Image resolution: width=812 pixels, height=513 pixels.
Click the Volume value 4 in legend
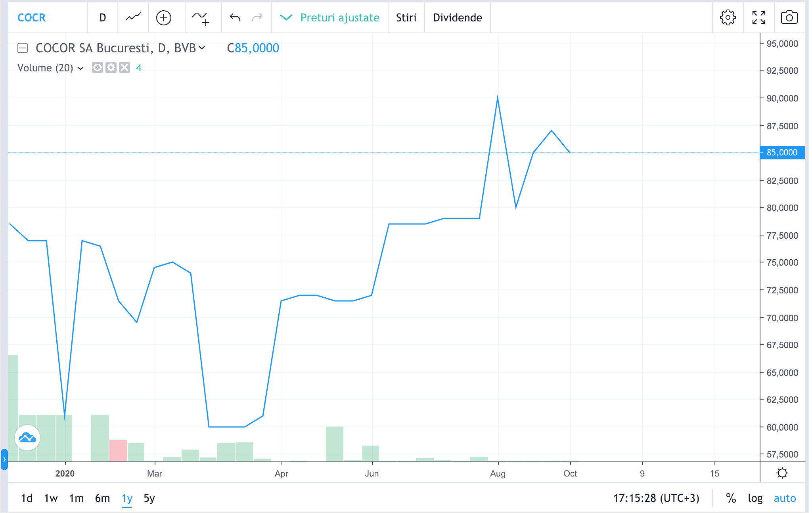click(139, 68)
